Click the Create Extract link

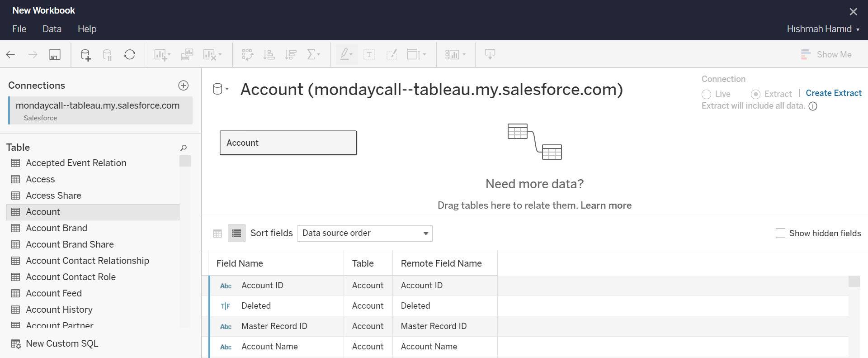(x=833, y=93)
